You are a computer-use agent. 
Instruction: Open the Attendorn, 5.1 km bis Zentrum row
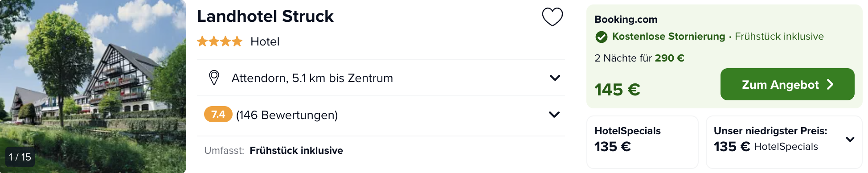click(381, 78)
